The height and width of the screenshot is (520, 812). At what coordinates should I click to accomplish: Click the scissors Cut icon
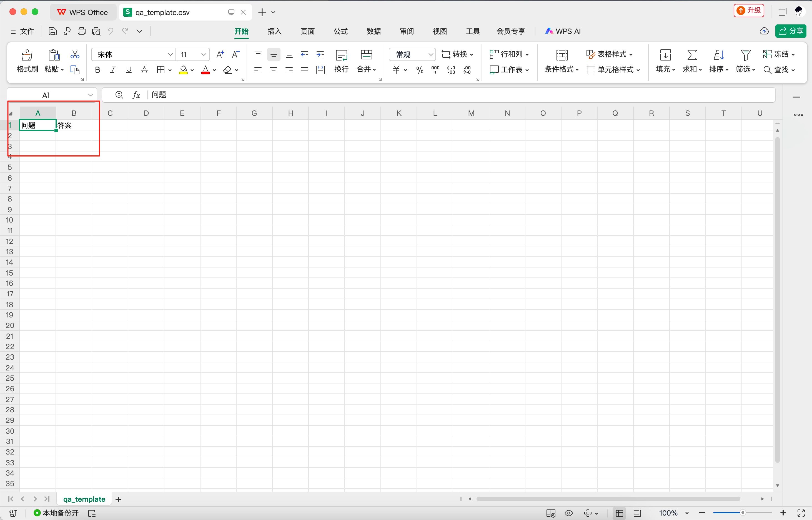[x=75, y=54]
